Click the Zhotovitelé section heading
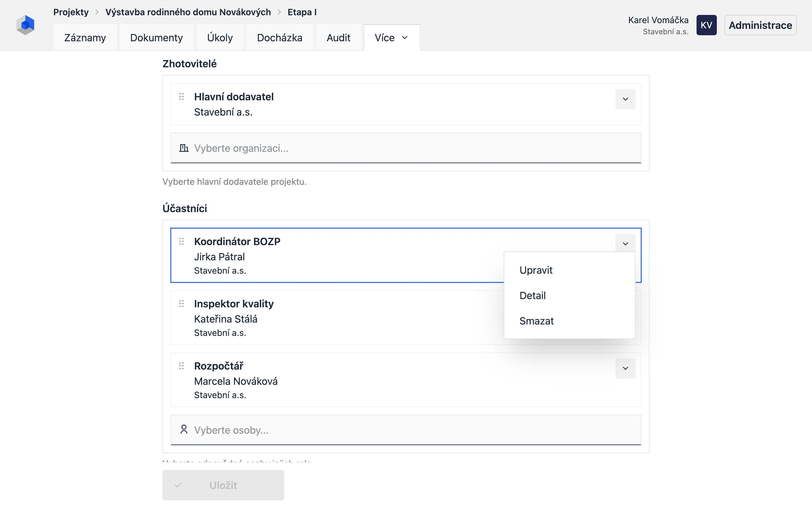Viewport: 812px width, 508px height. pyautogui.click(x=190, y=64)
